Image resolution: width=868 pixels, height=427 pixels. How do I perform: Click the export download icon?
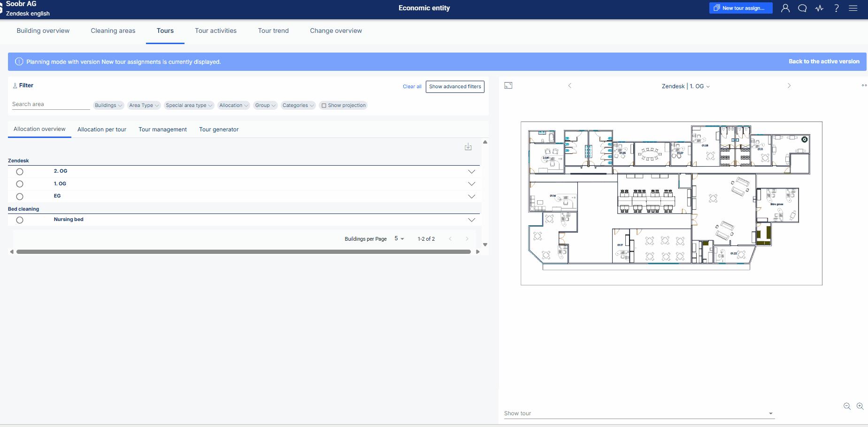[468, 147]
